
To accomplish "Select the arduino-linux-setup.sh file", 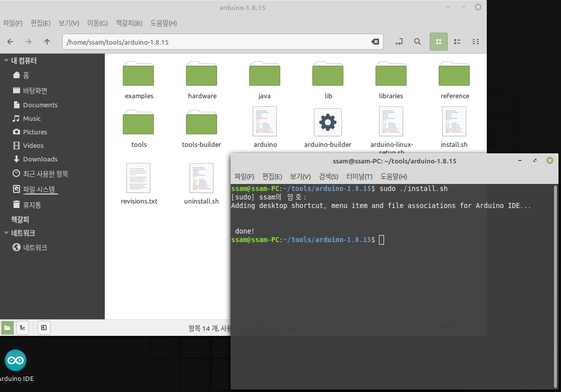I will [391, 129].
